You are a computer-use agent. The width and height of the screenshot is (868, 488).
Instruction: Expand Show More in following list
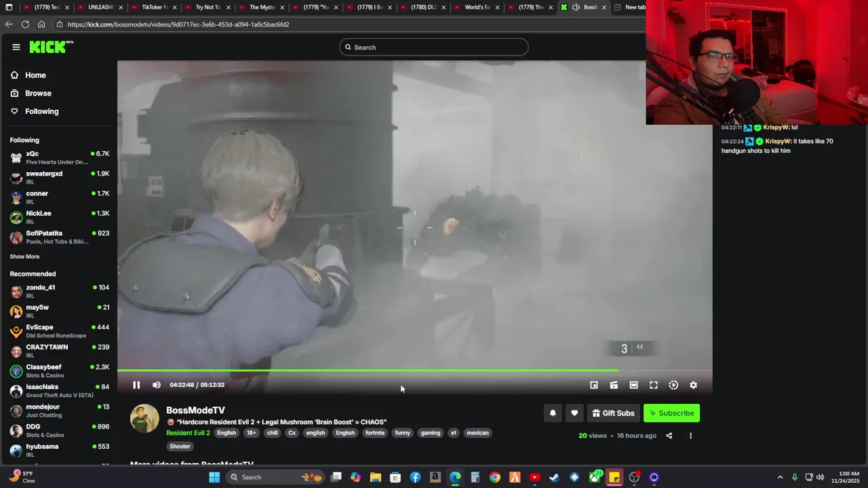(x=24, y=257)
